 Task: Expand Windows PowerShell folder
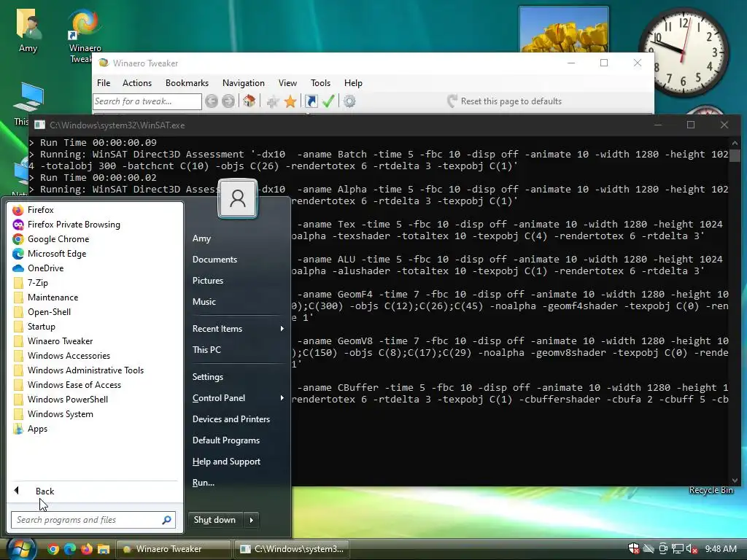[x=96, y=400]
